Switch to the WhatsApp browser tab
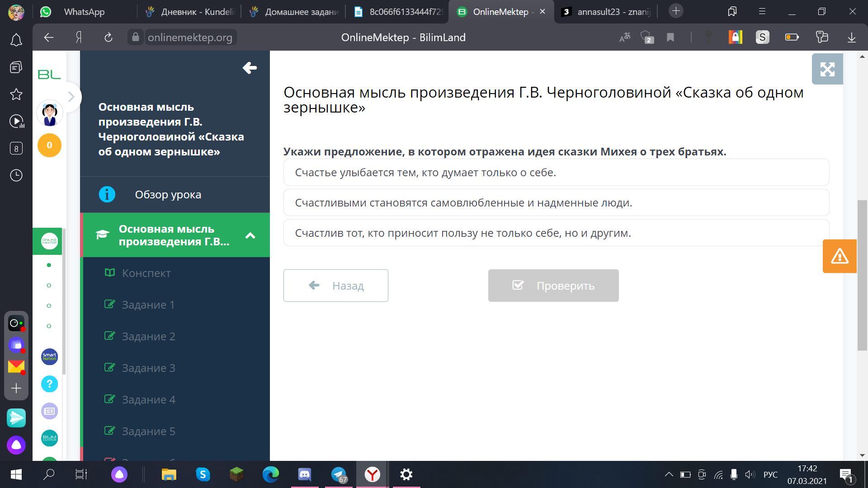 tap(84, 12)
